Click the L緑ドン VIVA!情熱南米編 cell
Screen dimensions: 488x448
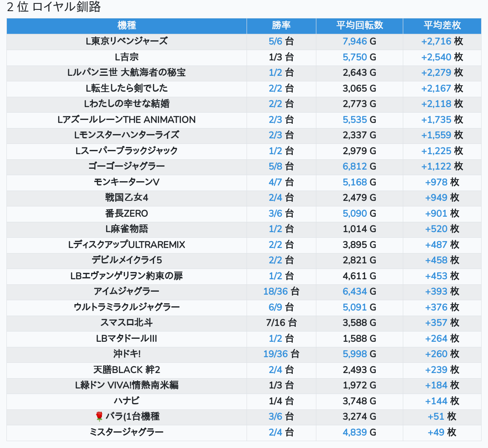coord(127,385)
